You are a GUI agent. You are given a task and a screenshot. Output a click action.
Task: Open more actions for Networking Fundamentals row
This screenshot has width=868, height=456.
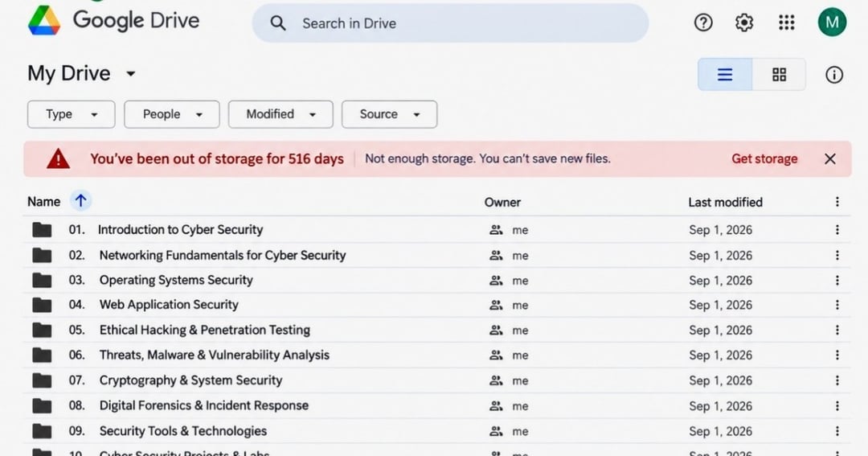(x=837, y=255)
